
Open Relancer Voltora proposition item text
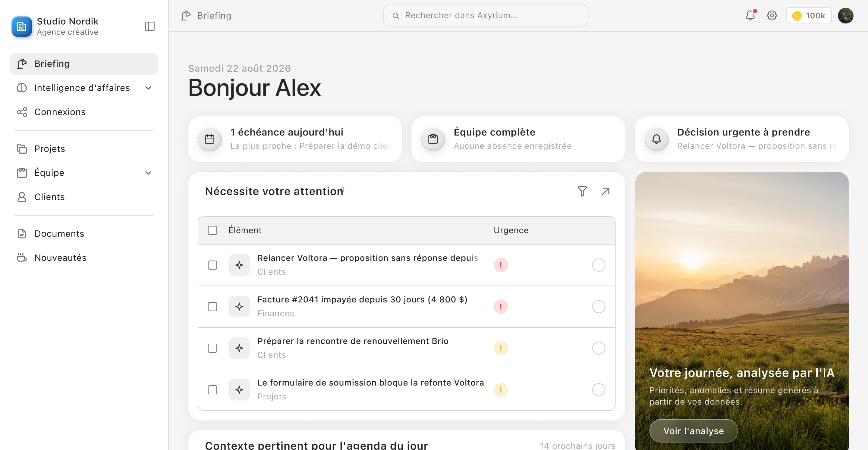tap(370, 258)
